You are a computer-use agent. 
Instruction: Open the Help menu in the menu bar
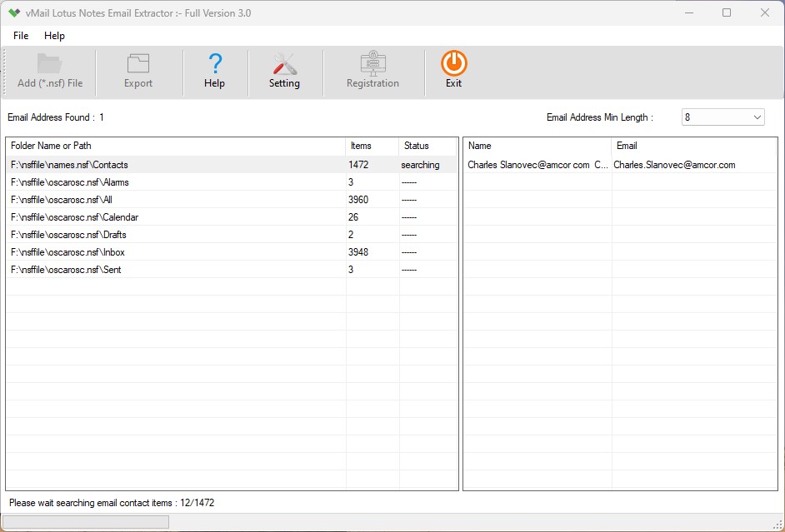tap(54, 36)
